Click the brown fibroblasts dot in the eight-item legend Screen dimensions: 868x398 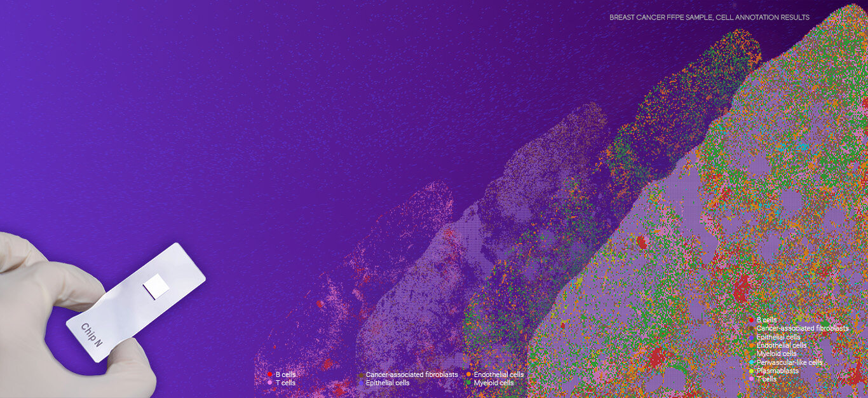752,329
